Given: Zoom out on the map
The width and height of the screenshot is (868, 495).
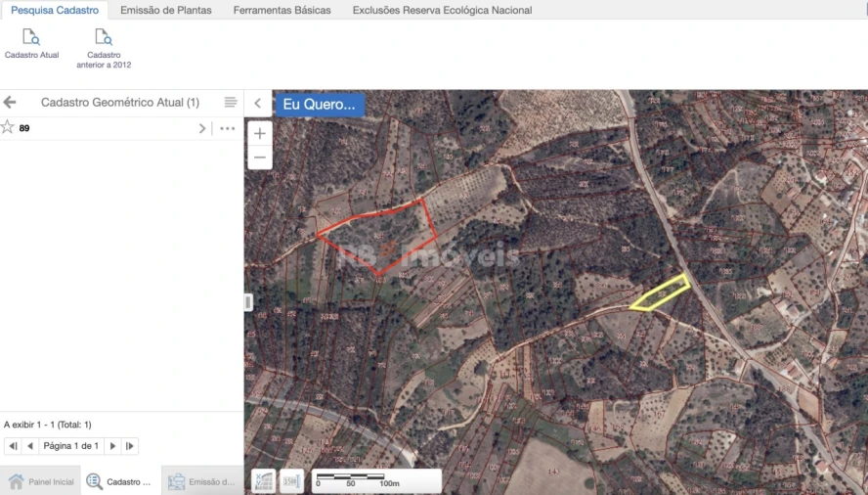Looking at the screenshot, I should tap(260, 157).
